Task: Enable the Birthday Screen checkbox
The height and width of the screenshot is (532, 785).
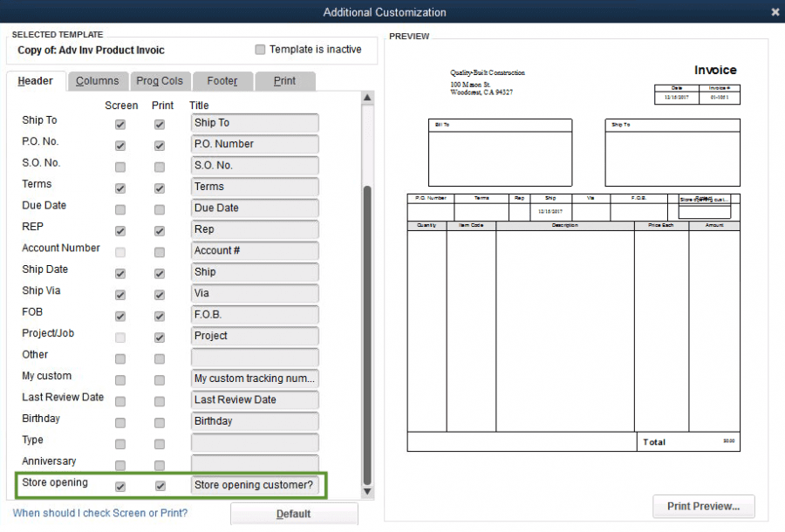Action: [x=119, y=420]
